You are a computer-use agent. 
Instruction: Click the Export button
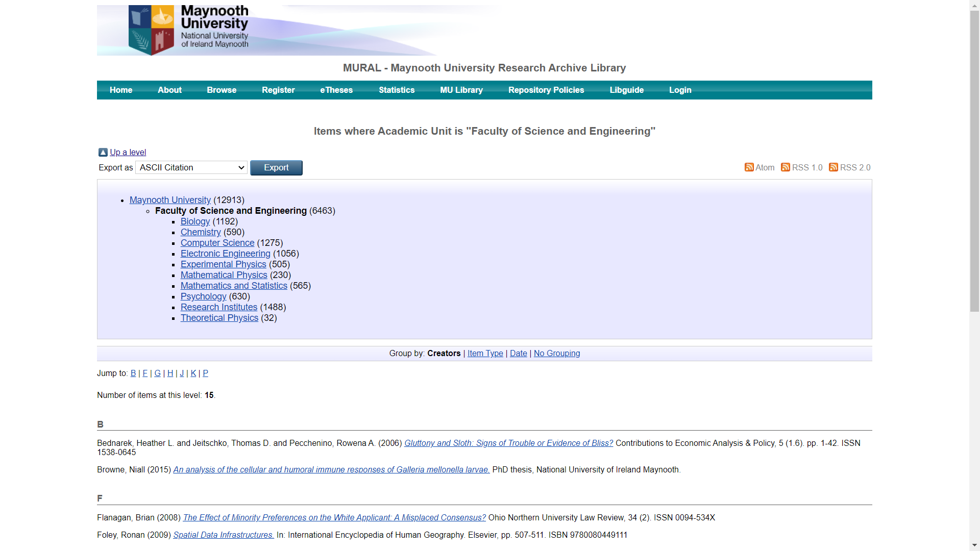pos(276,168)
